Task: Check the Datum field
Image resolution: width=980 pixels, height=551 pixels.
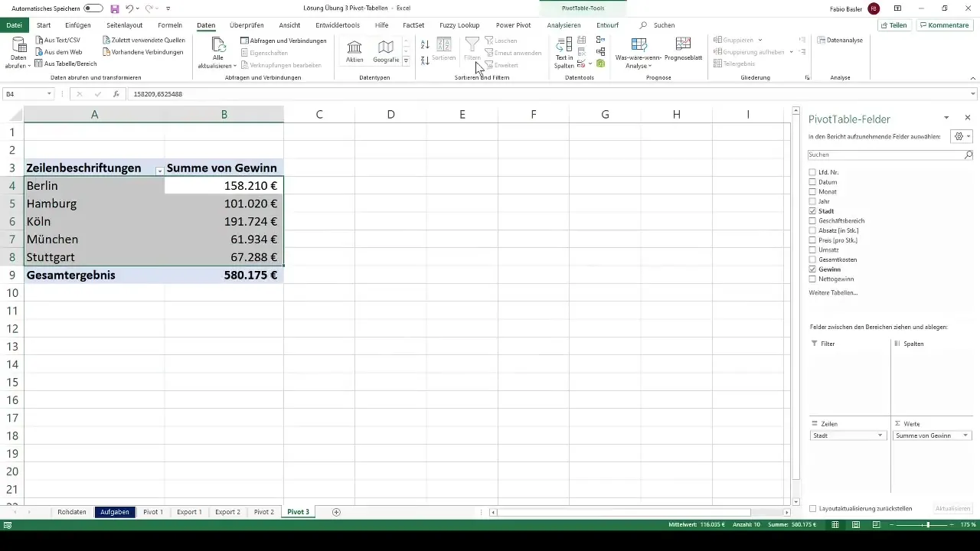Action: (812, 182)
